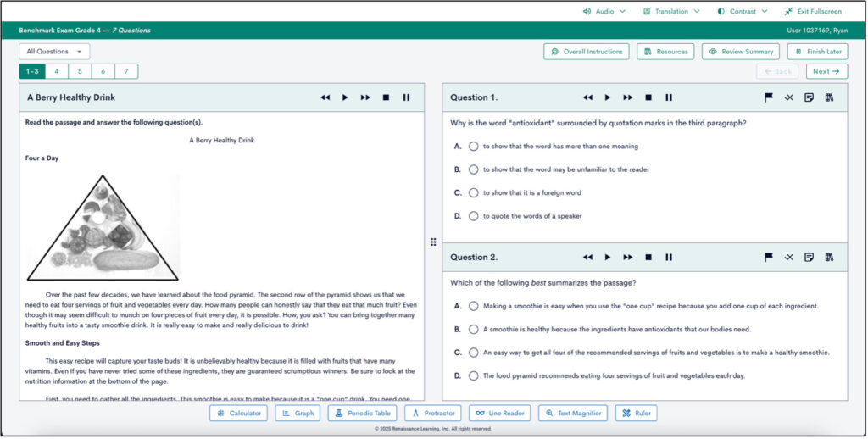
Task: Open Overall Instructions
Action: [587, 52]
